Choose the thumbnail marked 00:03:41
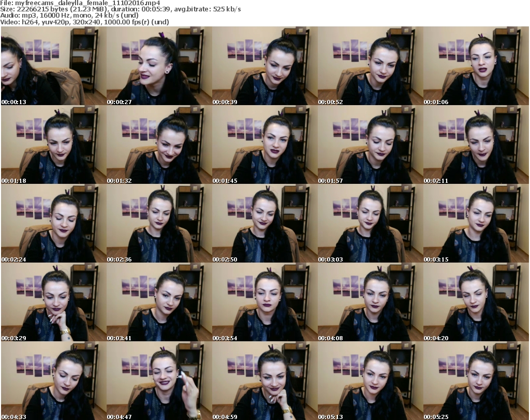Image resolution: width=530 pixels, height=420 pixels. point(159,302)
